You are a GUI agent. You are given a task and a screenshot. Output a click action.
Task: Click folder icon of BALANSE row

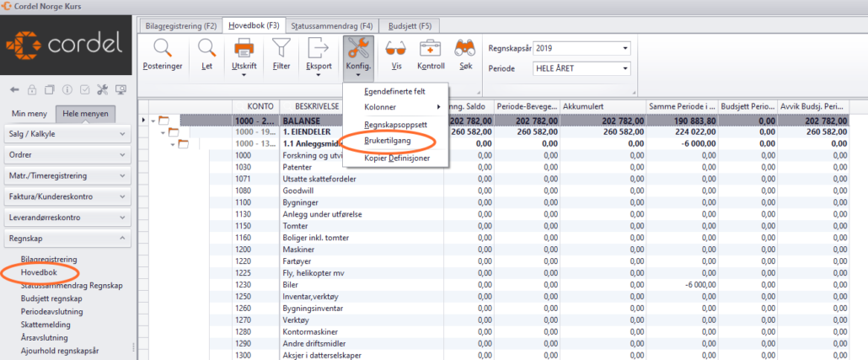tap(163, 121)
